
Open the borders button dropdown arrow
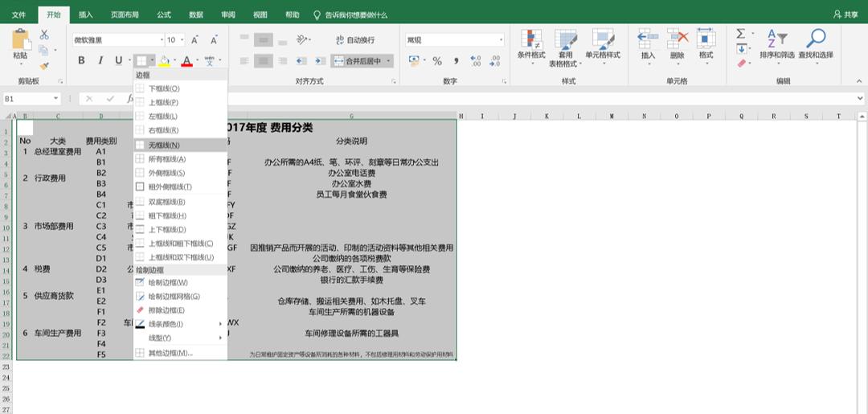(x=152, y=60)
